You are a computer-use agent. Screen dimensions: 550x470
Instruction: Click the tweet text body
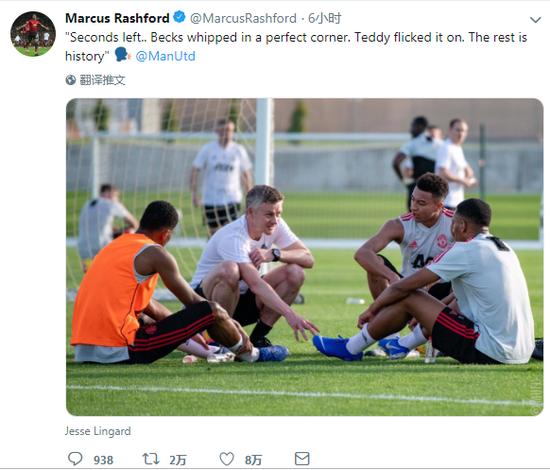pyautogui.click(x=296, y=47)
